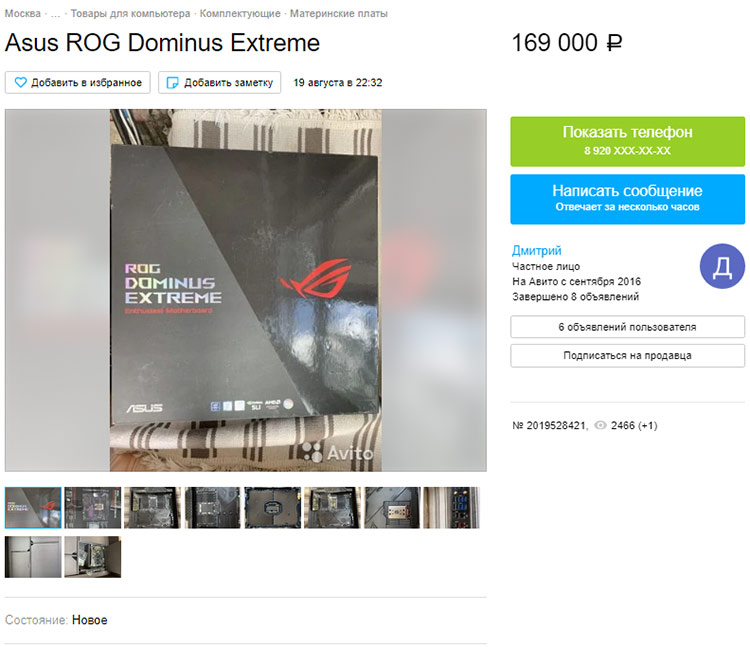
Task: Select the first thumbnail in second row
Action: [x=33, y=557]
